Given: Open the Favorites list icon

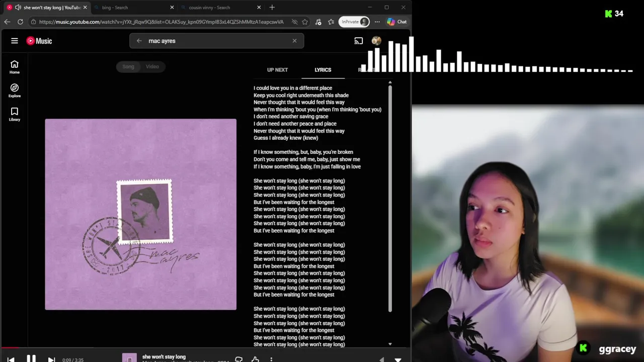Looking at the screenshot, I should tap(331, 22).
